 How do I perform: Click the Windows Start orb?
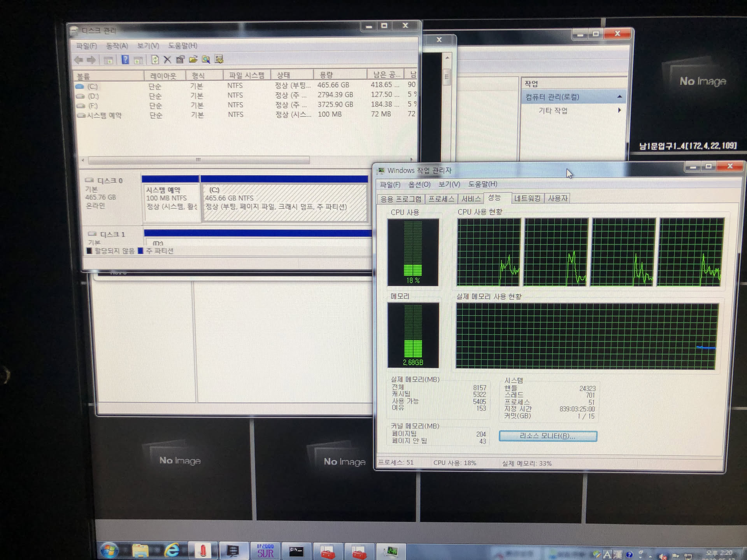[x=109, y=551]
